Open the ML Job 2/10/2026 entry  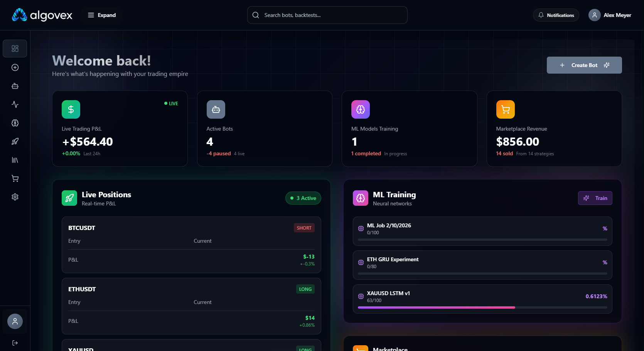(x=482, y=231)
